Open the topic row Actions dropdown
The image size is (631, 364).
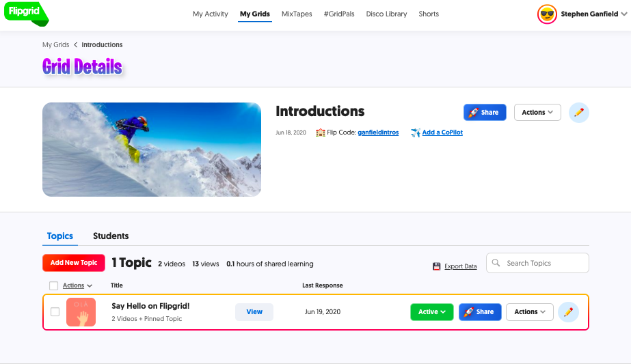tap(529, 312)
